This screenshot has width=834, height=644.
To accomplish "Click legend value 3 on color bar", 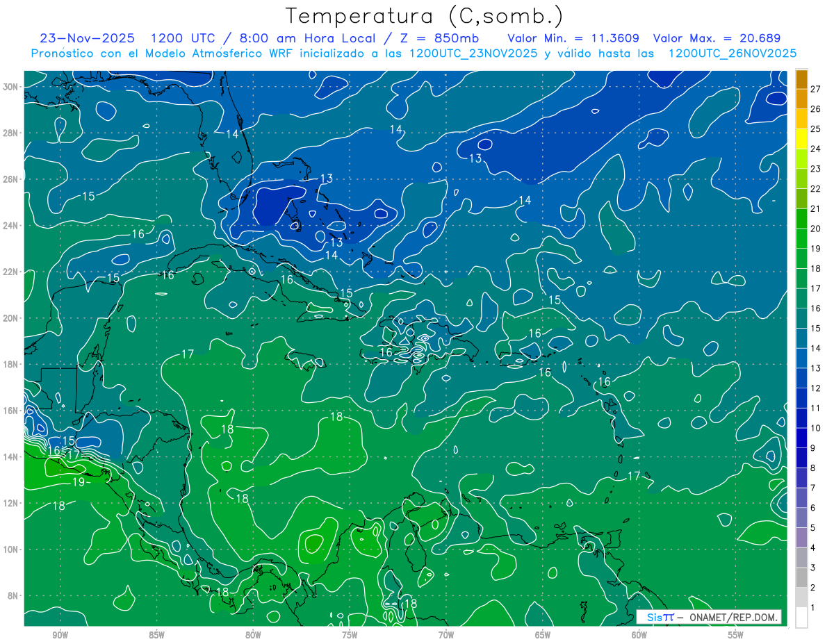I will (813, 568).
